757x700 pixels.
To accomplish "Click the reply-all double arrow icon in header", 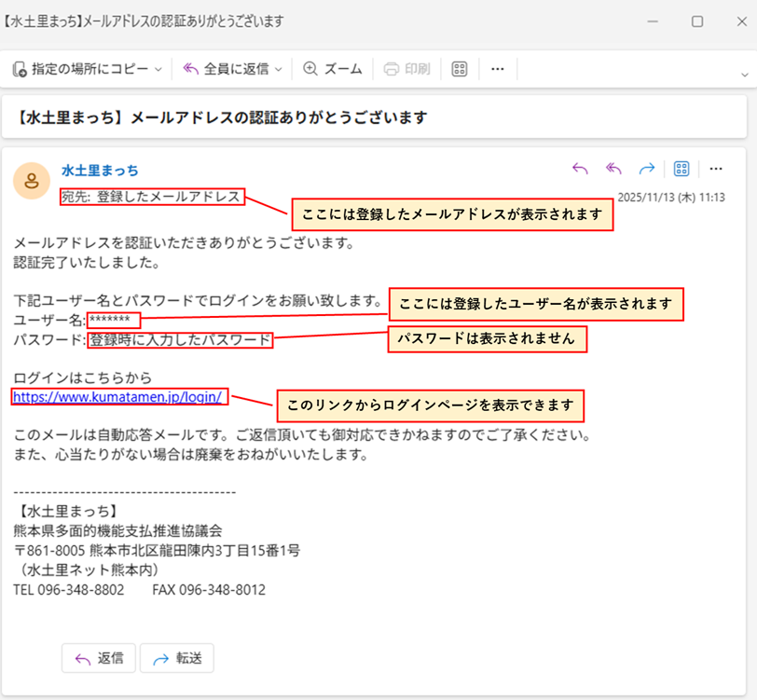I will (613, 169).
